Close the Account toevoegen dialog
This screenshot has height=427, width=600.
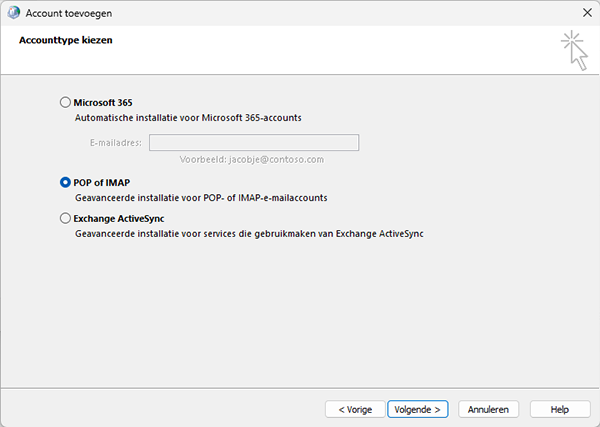tap(587, 13)
